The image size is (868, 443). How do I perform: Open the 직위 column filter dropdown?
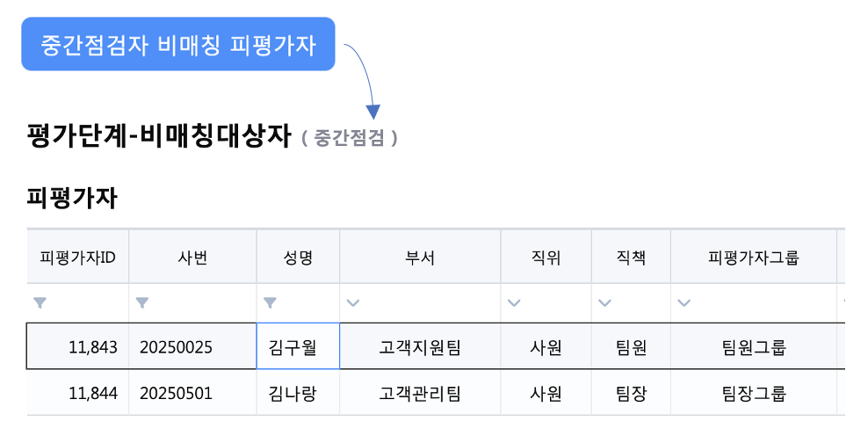(515, 302)
